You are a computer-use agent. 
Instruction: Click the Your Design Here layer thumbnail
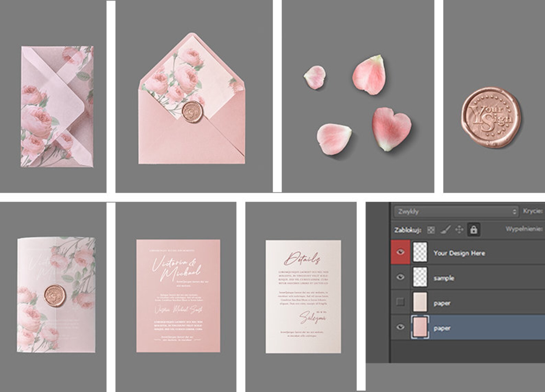420,252
